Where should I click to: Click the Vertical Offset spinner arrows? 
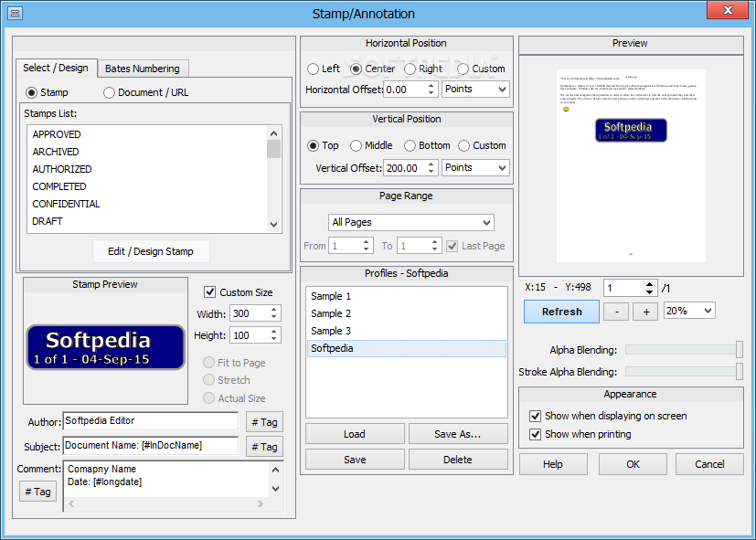pyautogui.click(x=431, y=167)
